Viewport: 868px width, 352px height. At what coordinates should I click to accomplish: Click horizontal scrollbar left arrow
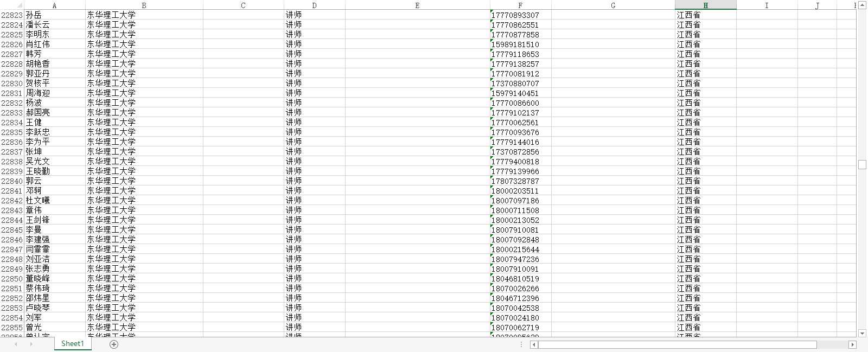534,344
